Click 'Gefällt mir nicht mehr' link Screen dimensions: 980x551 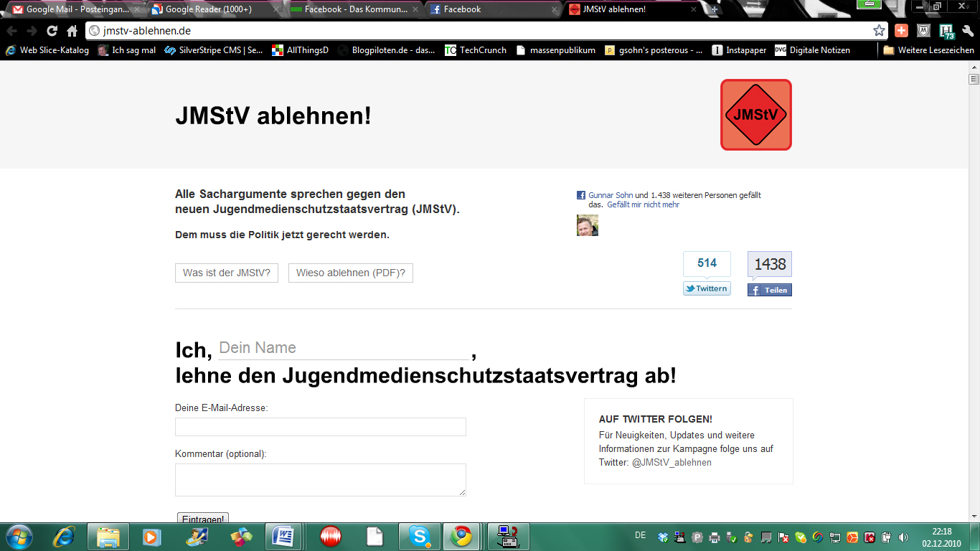point(643,204)
